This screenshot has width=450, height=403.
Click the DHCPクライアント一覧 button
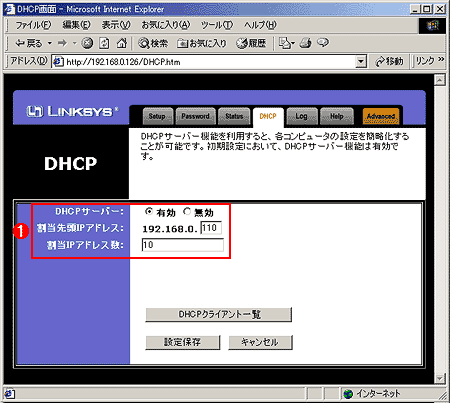(x=219, y=314)
